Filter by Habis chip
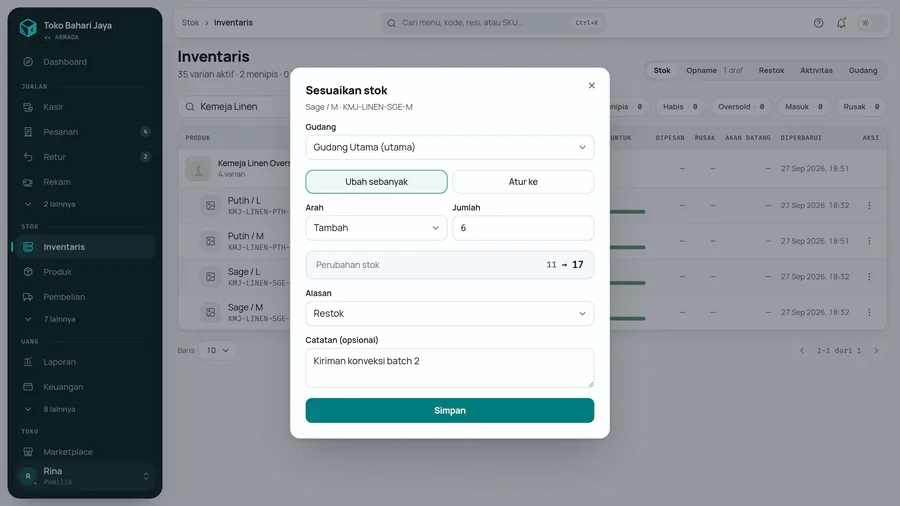Screen dimensions: 900x506 click(x=680, y=107)
